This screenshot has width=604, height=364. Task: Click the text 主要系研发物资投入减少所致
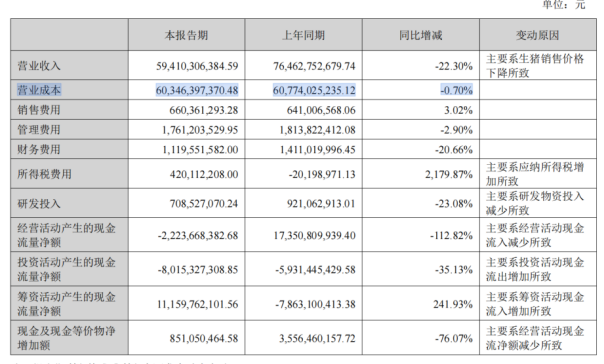535,203
